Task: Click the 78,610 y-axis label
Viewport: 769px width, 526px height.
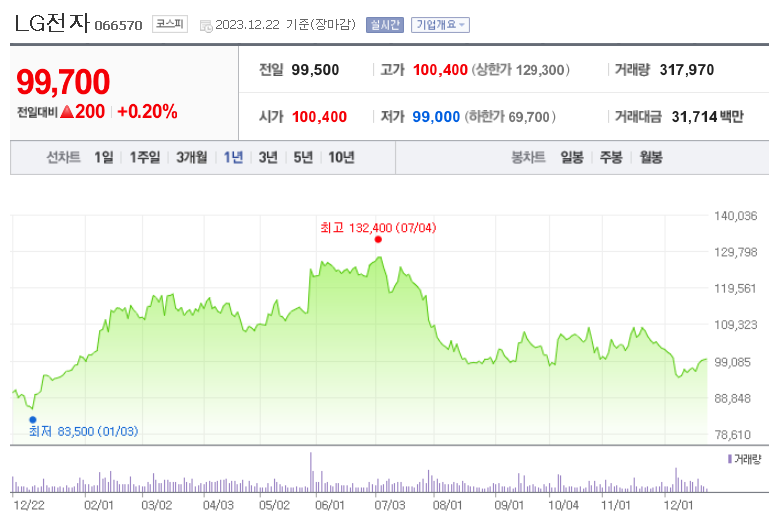Action: coord(732,435)
